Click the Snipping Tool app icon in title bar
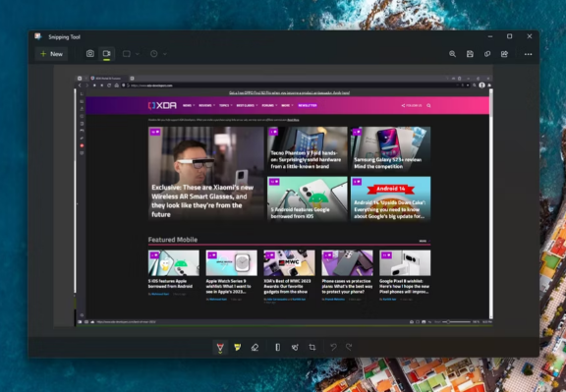This screenshot has height=392, width=566. 38,36
